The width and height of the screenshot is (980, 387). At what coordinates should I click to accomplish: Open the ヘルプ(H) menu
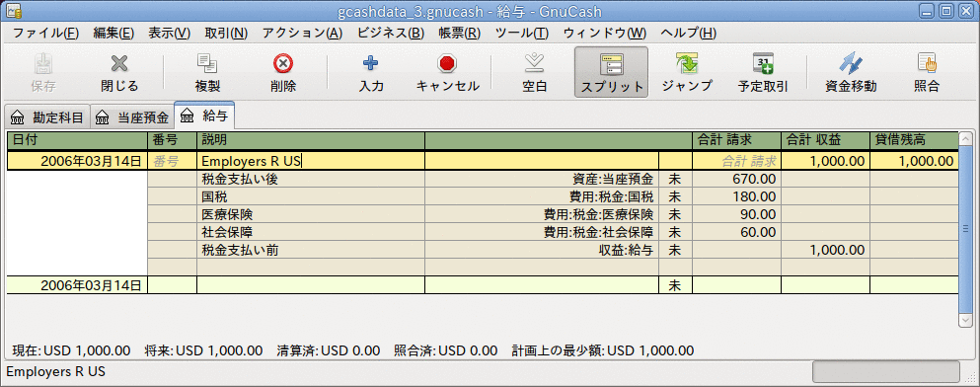(688, 33)
